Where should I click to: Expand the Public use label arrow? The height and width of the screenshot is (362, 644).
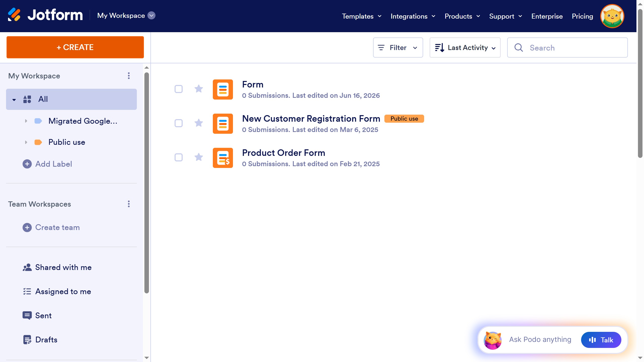point(26,142)
